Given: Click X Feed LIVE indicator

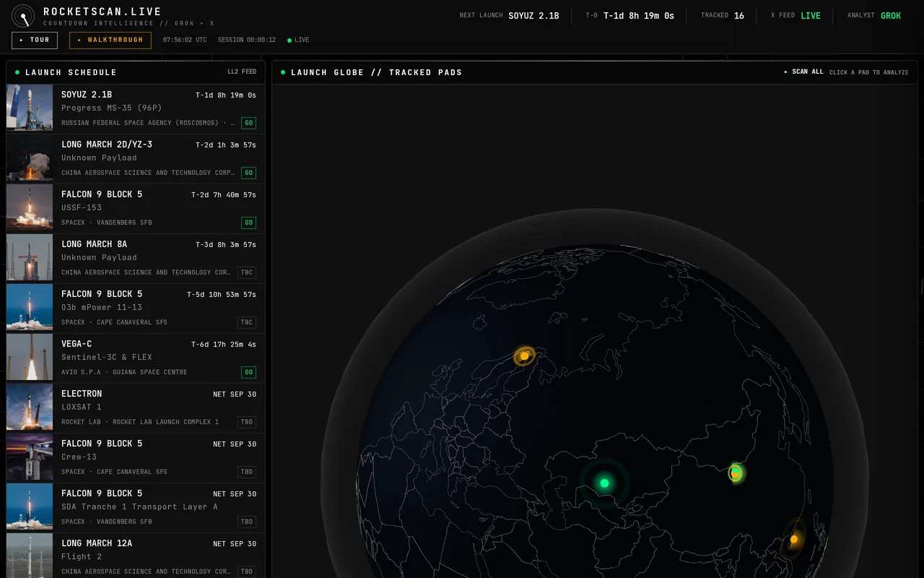Looking at the screenshot, I should (811, 15).
